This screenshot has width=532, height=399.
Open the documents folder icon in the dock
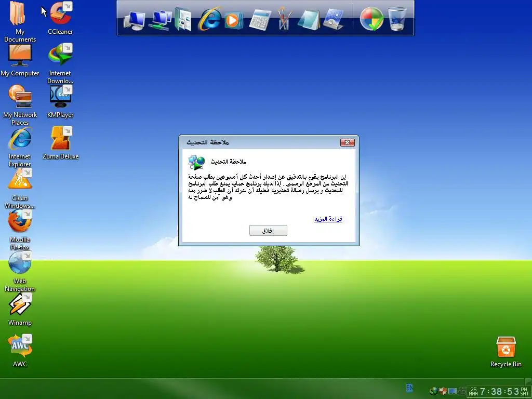coord(183,20)
